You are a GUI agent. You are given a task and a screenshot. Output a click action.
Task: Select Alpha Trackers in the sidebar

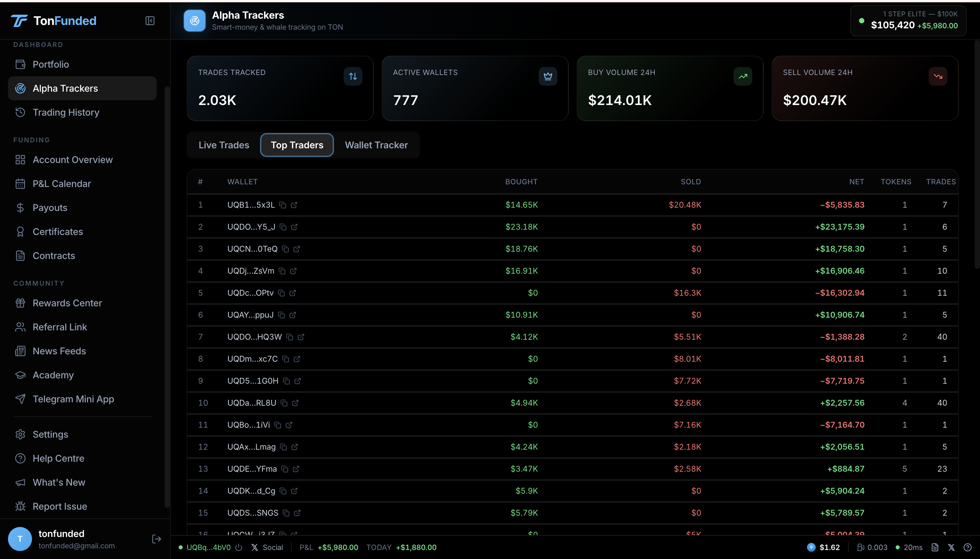[82, 88]
